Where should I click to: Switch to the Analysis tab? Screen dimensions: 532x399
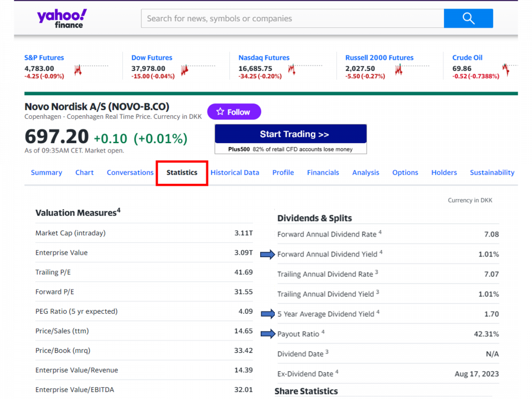click(366, 173)
